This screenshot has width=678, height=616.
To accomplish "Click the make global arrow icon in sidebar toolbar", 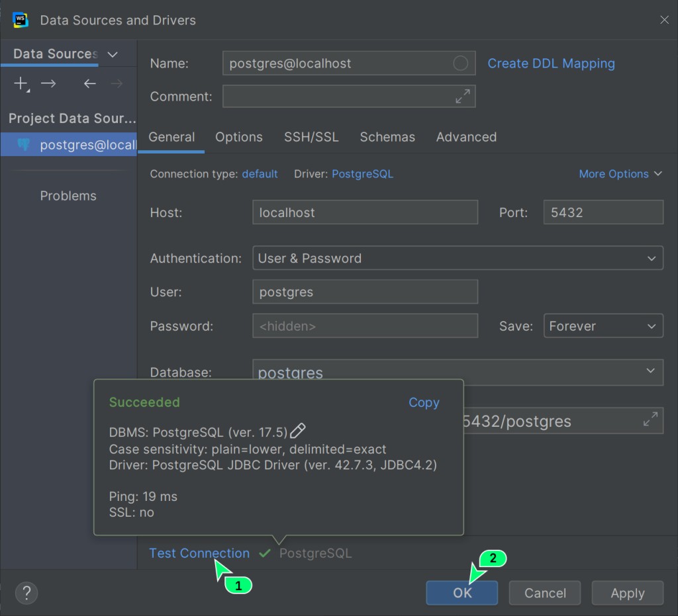I will point(48,83).
